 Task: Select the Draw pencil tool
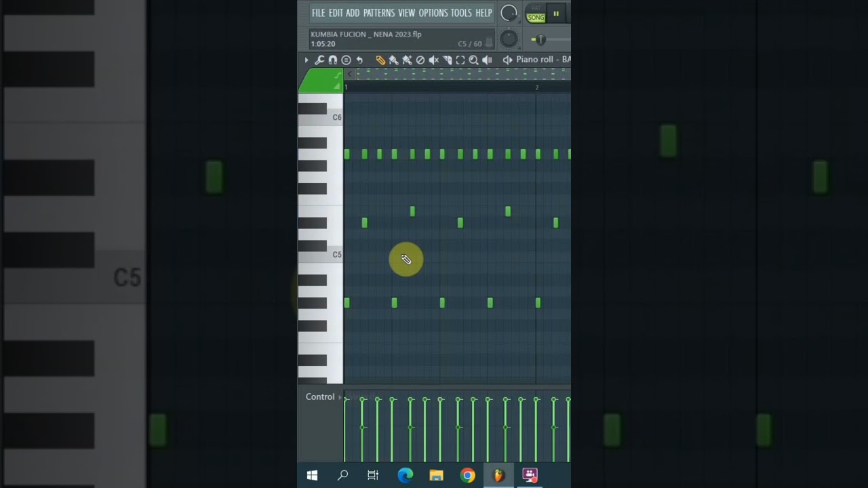(x=380, y=60)
